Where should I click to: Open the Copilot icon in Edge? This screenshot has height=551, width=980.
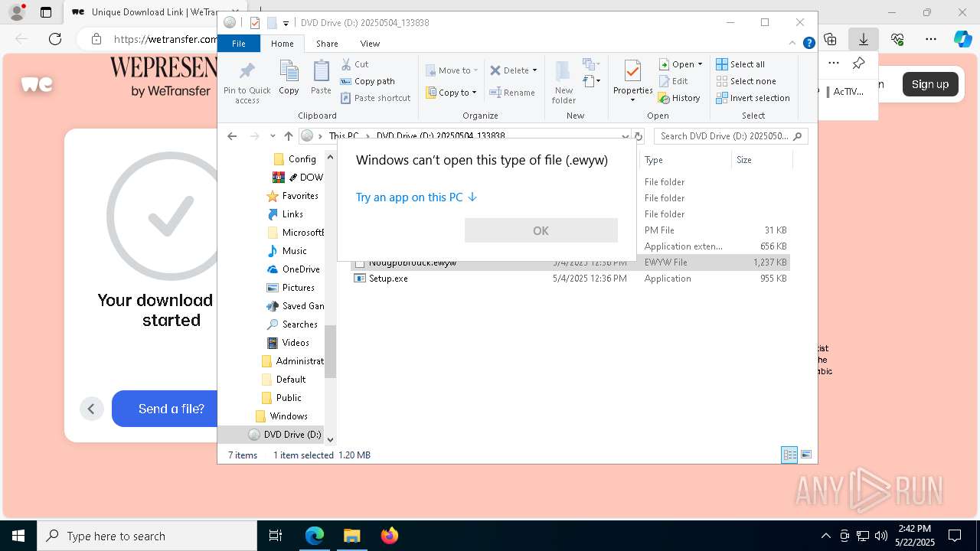962,39
